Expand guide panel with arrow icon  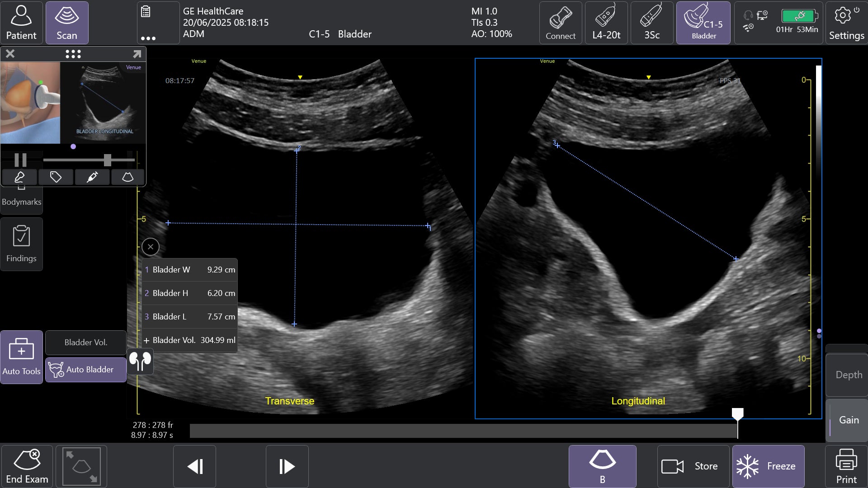click(137, 54)
